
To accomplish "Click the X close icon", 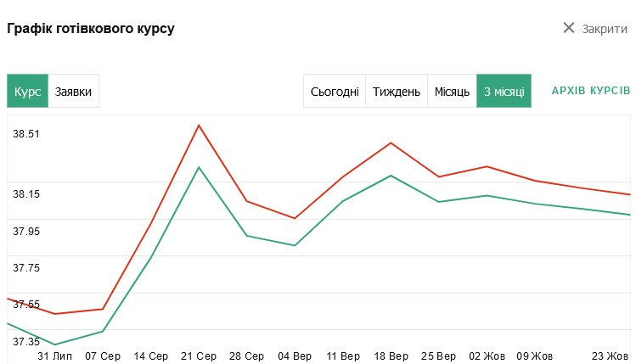I will (x=569, y=28).
